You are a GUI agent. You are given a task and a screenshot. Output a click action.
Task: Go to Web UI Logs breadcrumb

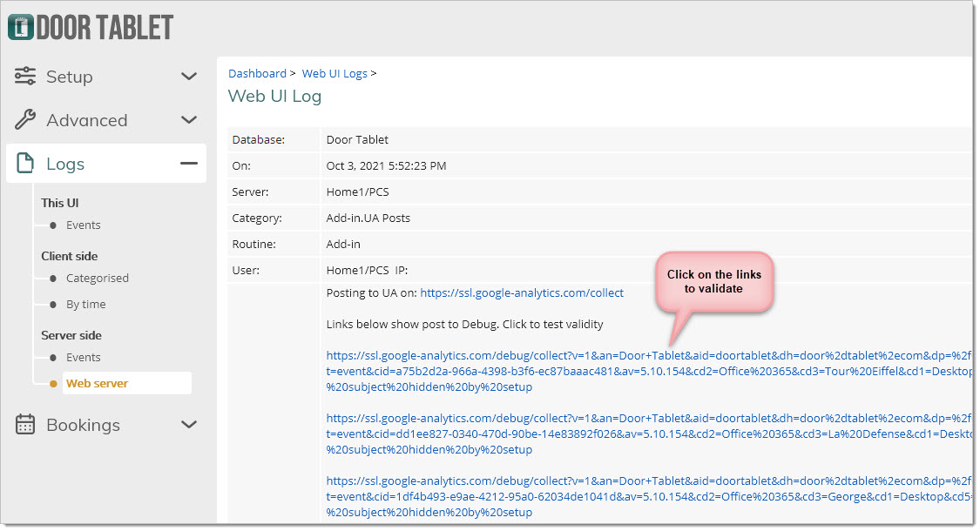(x=335, y=74)
